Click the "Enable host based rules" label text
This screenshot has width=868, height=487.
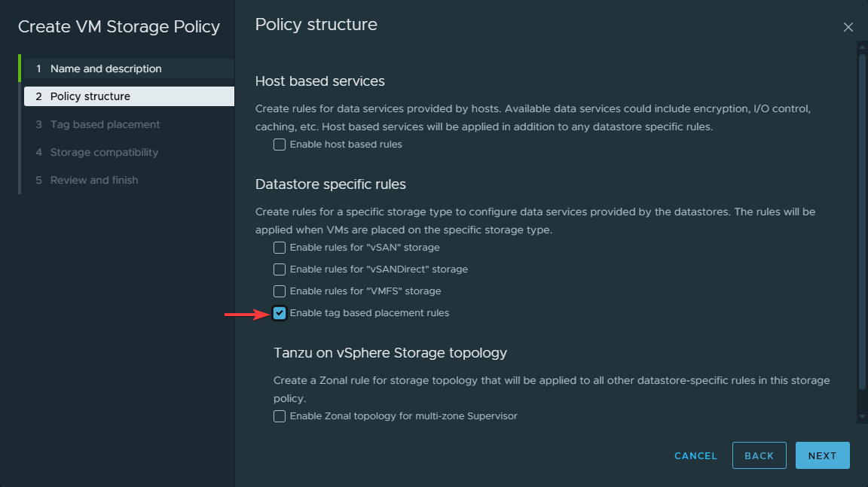pos(346,145)
